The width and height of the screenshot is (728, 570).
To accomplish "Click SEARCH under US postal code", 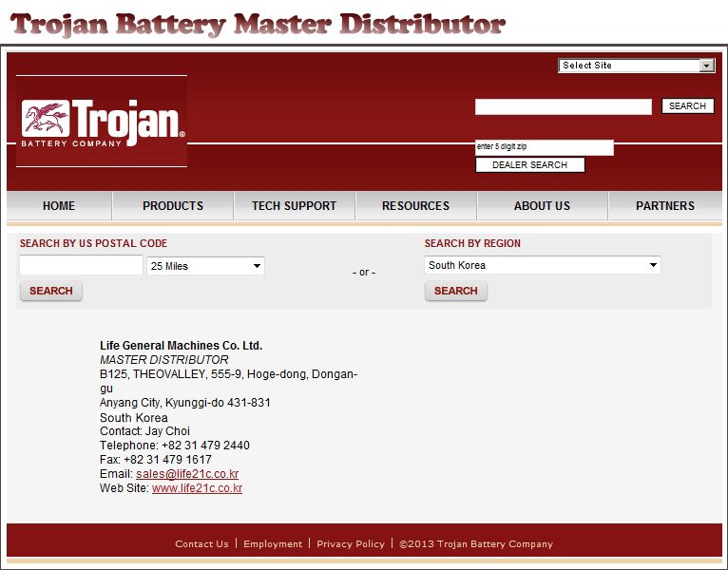I will (51, 291).
